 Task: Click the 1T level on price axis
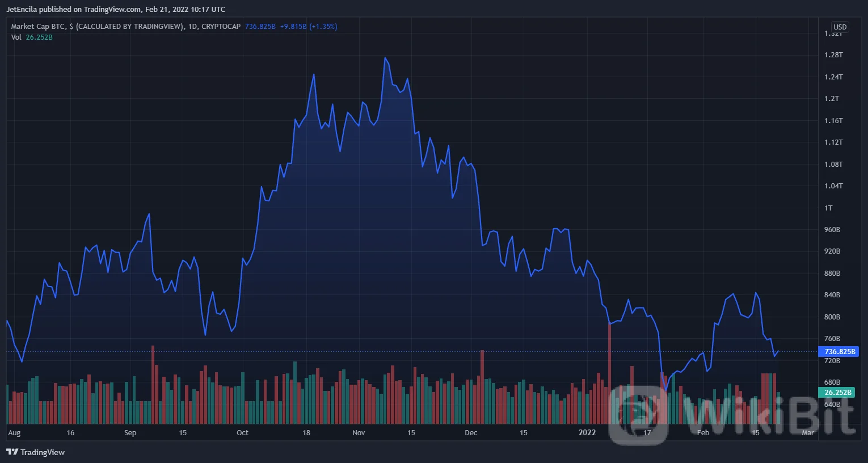click(x=828, y=208)
